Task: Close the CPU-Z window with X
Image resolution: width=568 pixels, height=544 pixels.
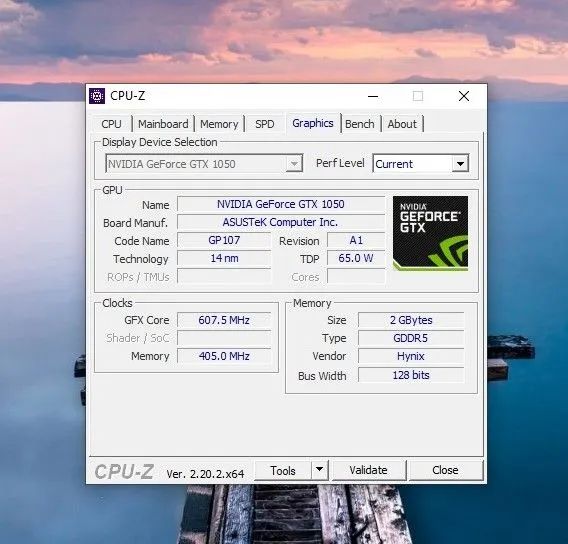Action: (x=464, y=96)
